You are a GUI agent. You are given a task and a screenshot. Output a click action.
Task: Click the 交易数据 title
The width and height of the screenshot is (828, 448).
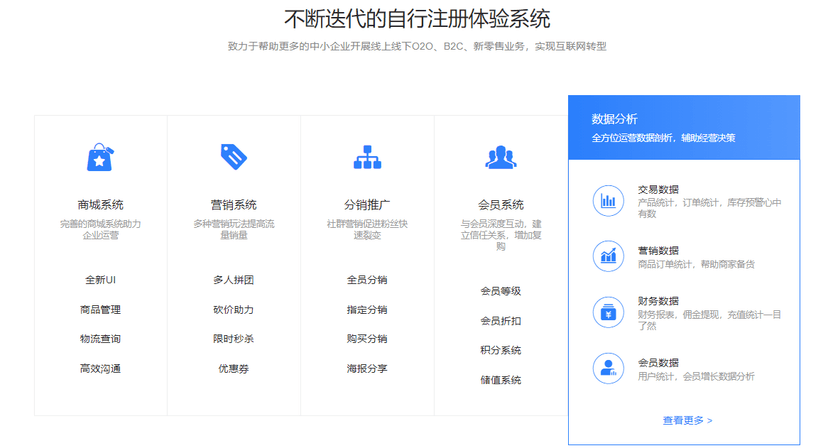658,190
